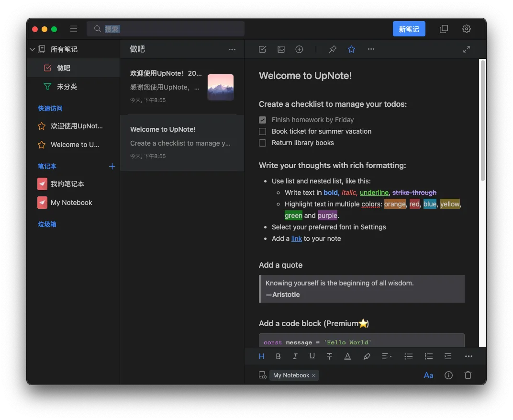Select the highlighter pen tool
513x420 pixels.
click(x=367, y=356)
